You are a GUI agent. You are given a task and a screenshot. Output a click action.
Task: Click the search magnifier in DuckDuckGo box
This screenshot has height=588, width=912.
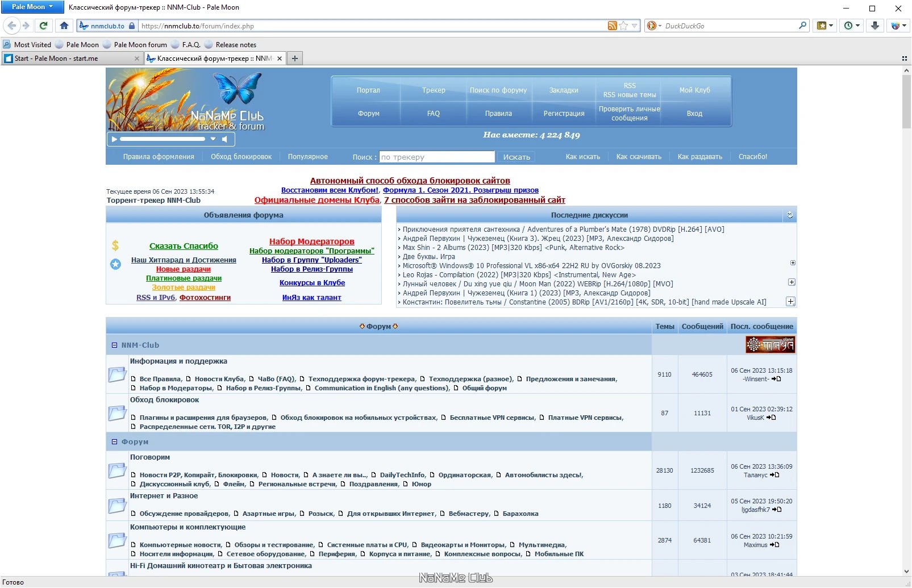tap(803, 26)
